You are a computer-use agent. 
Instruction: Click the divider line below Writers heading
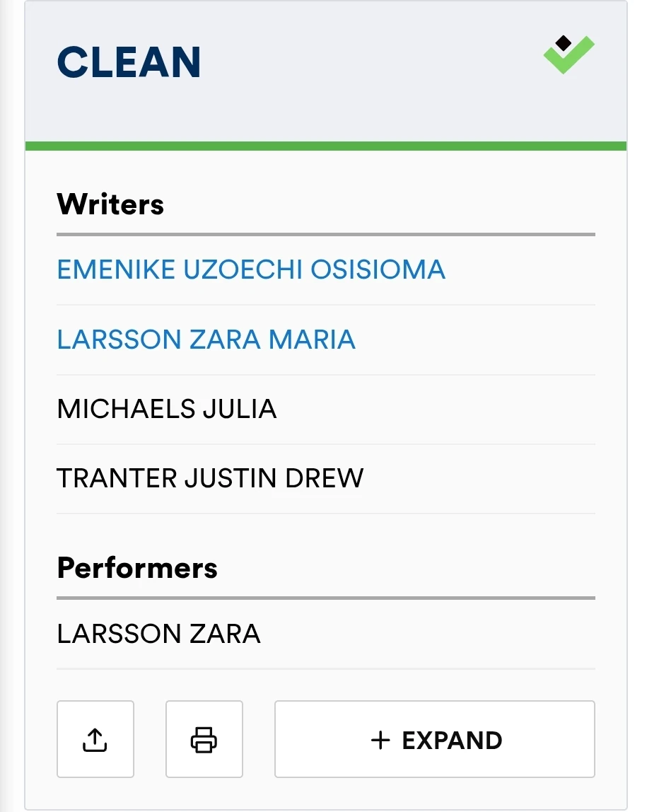(325, 234)
